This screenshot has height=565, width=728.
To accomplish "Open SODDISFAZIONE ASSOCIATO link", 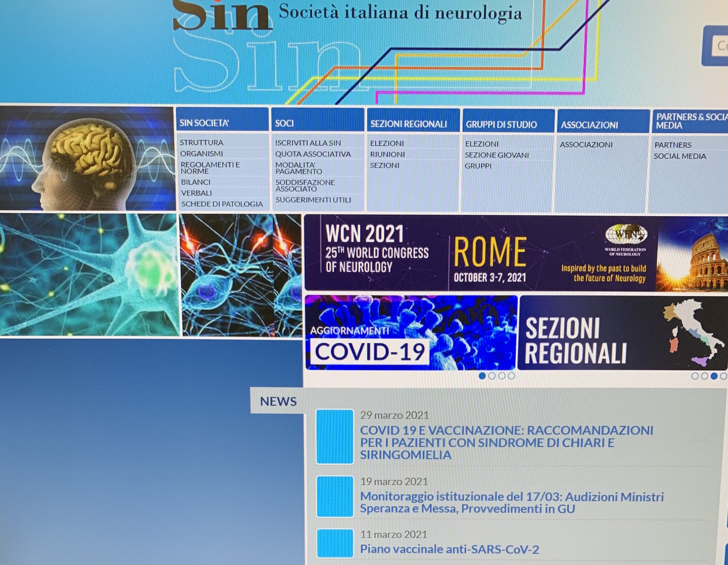I will [x=305, y=185].
